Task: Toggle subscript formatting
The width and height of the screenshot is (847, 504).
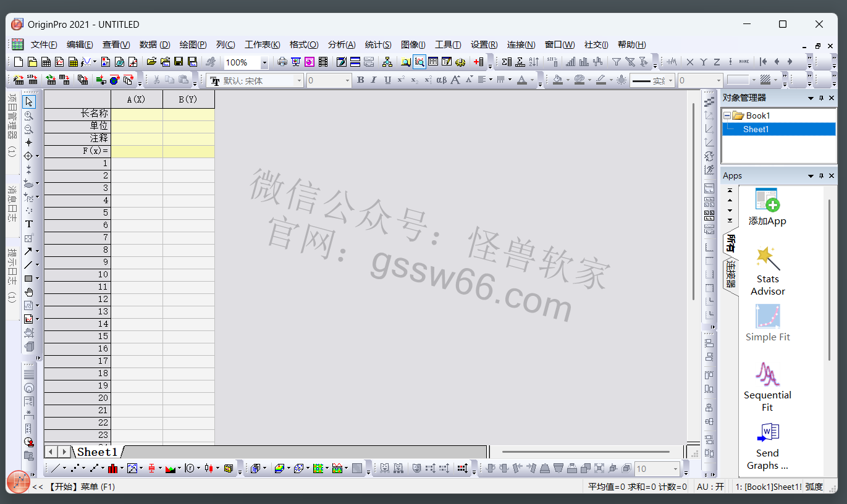Action: coord(415,80)
